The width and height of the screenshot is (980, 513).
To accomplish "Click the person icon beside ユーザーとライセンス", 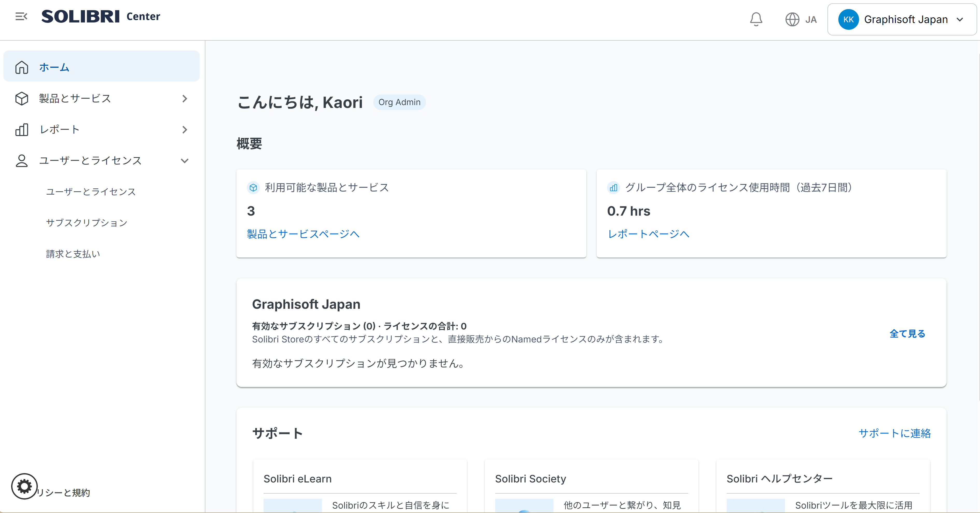I will 22,160.
